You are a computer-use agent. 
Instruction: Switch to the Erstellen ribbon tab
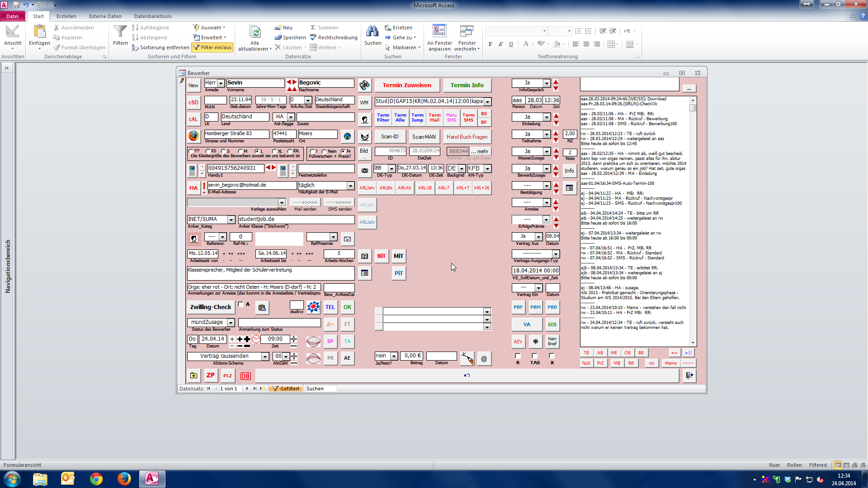point(66,16)
